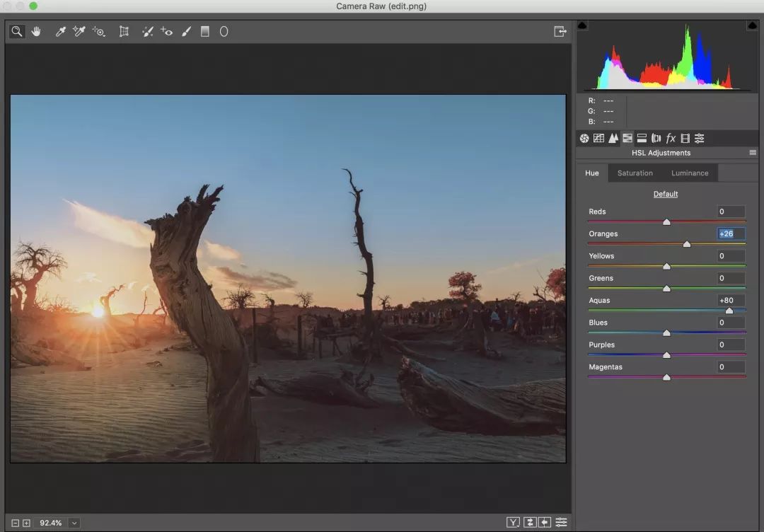Click the Oranges value input field
The height and width of the screenshot is (532, 764).
(x=730, y=233)
